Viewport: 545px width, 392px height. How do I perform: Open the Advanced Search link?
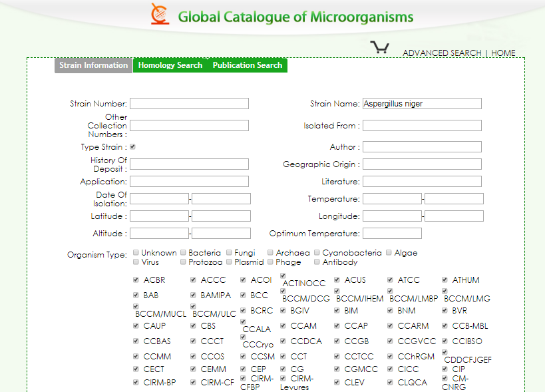[x=442, y=53]
